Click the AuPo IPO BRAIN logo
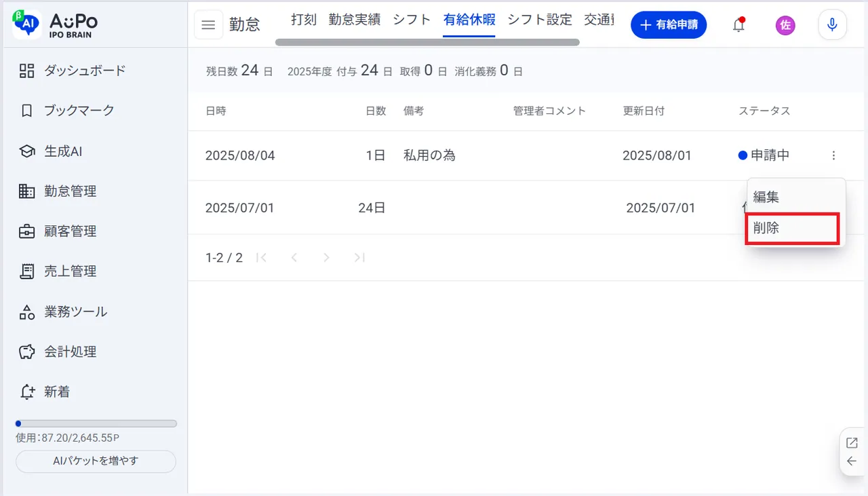This screenshot has width=868, height=496. [x=56, y=24]
